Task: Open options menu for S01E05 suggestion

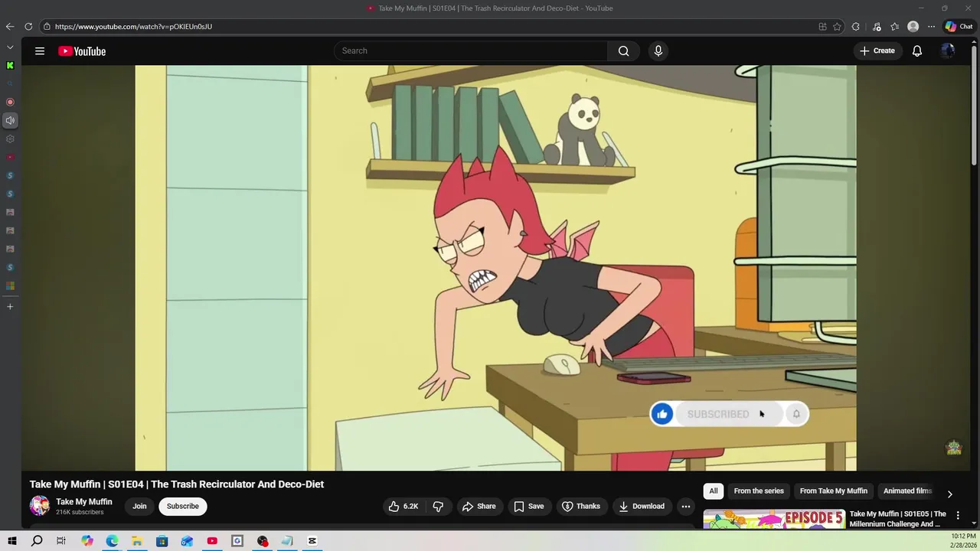Action: coord(958,516)
